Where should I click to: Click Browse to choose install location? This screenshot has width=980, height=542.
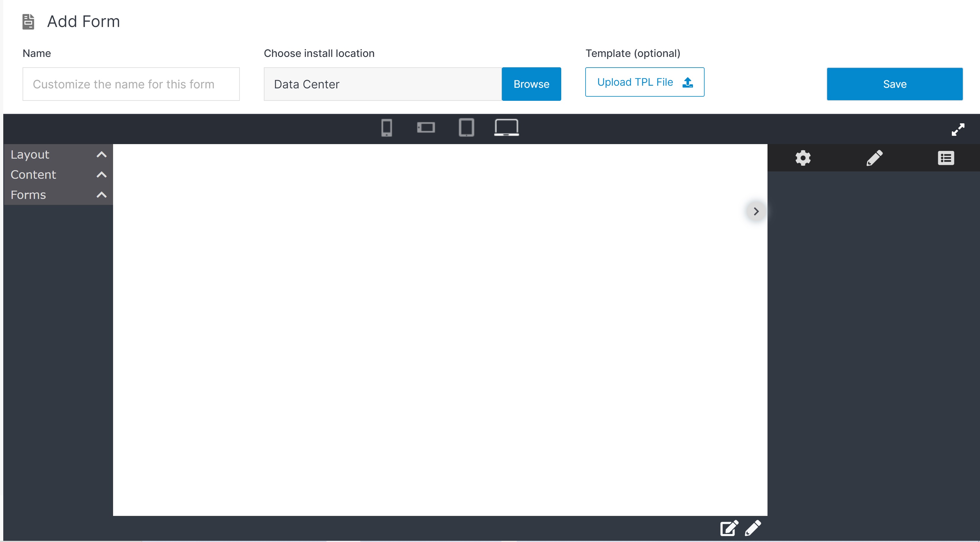pos(531,84)
